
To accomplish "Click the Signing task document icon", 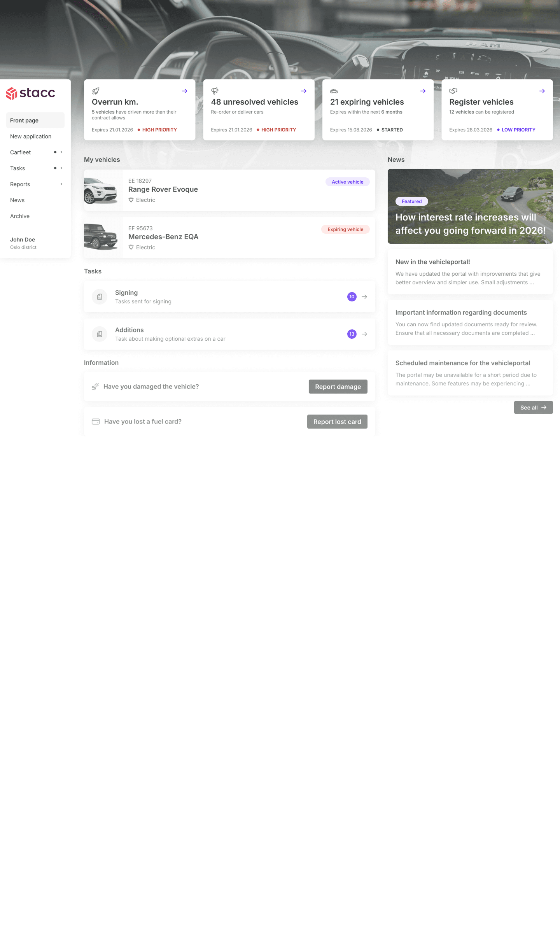I will tap(100, 297).
